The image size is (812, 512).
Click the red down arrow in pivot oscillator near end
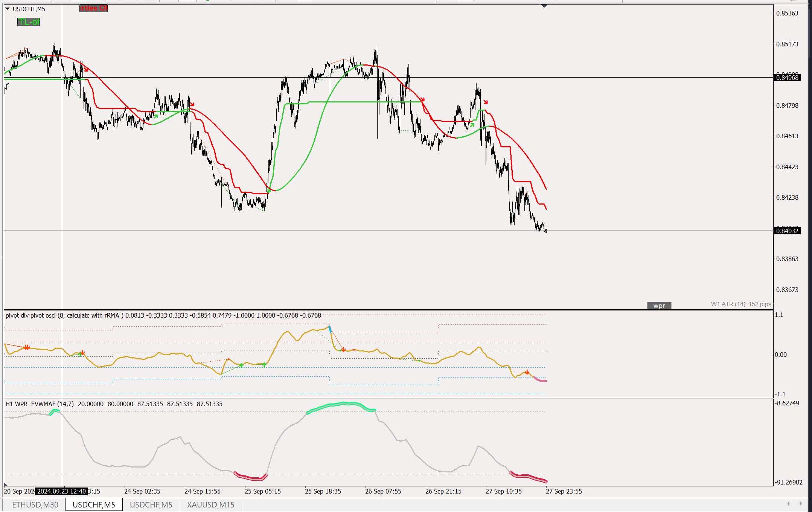point(527,372)
